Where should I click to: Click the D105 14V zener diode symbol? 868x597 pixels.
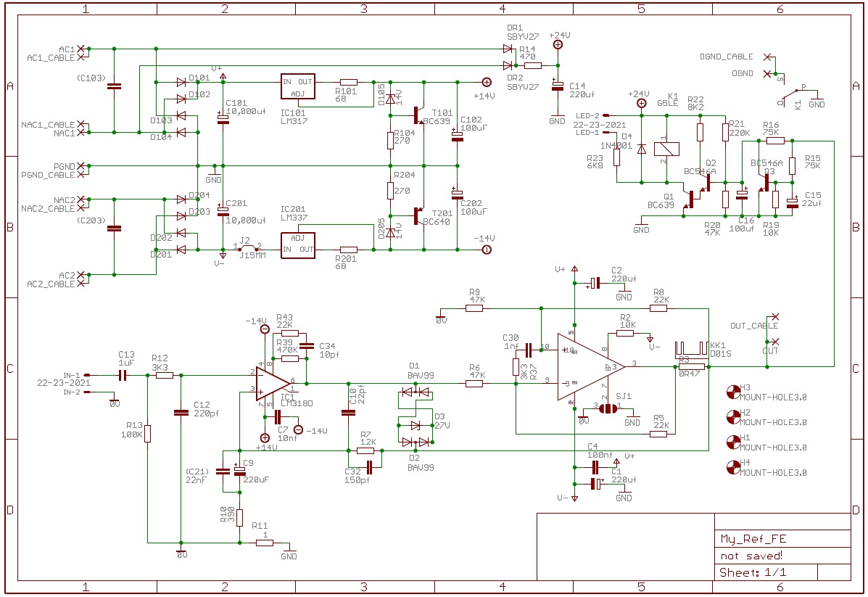[x=391, y=99]
